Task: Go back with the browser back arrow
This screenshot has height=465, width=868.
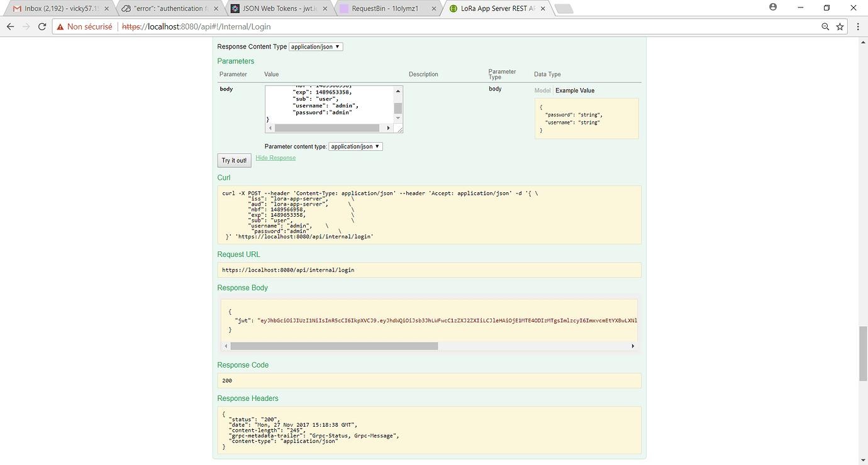Action: click(11, 27)
